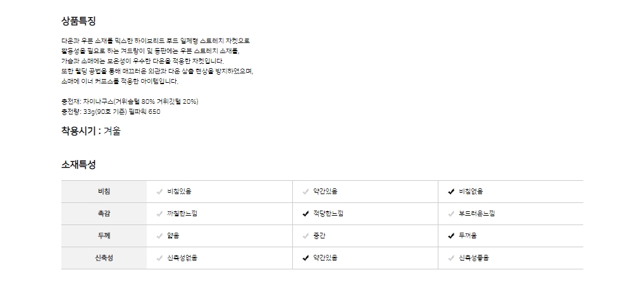
Task: Click the black checkmark beside 비침없음
Action: coord(451,192)
